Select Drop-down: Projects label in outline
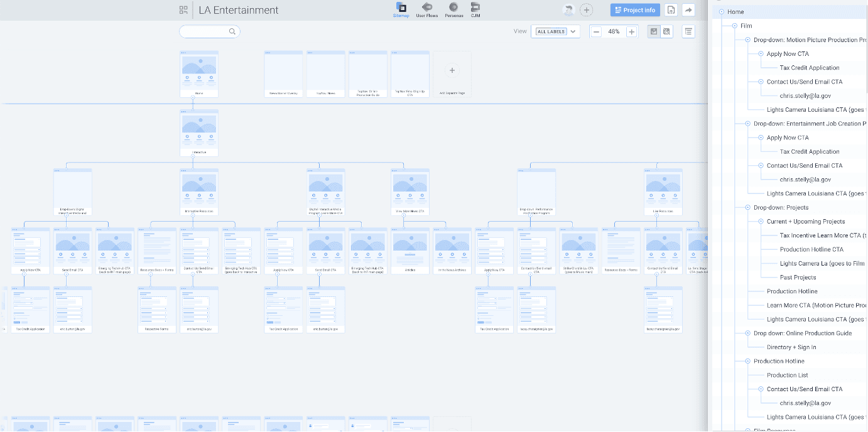 tap(781, 207)
